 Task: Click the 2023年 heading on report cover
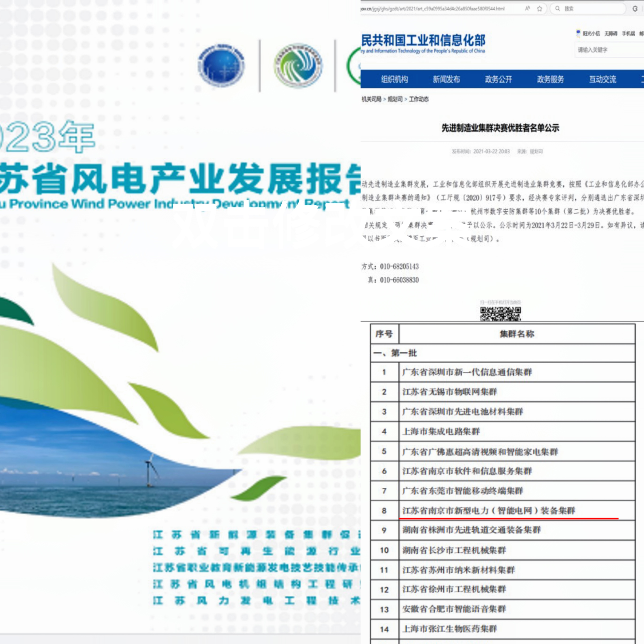coord(47,137)
